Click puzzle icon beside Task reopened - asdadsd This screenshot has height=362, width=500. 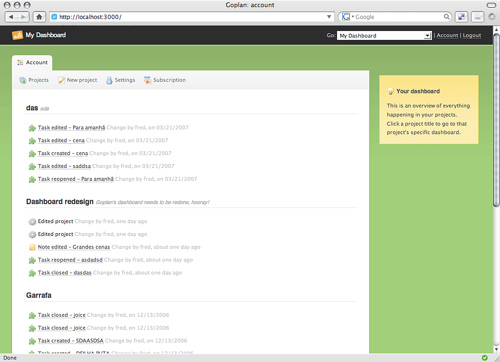(32, 260)
